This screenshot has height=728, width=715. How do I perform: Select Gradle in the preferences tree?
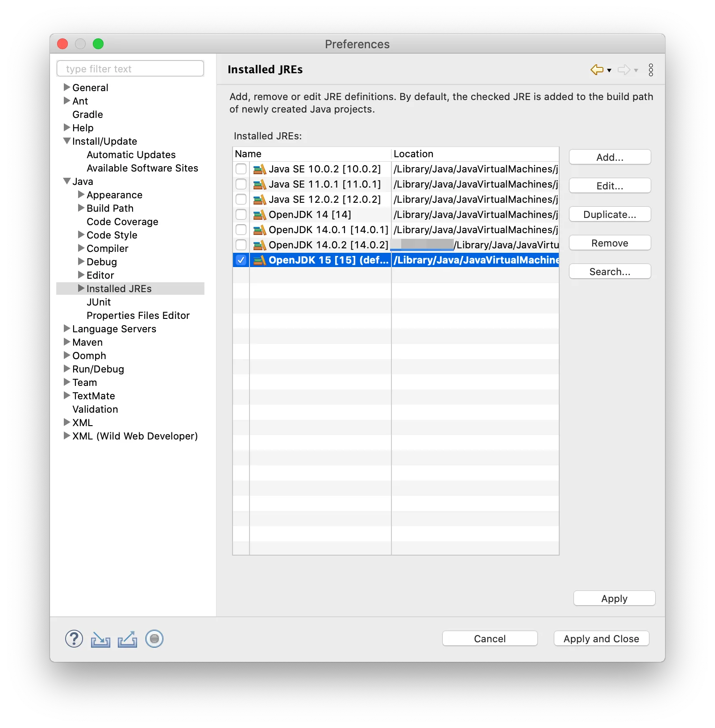(87, 115)
